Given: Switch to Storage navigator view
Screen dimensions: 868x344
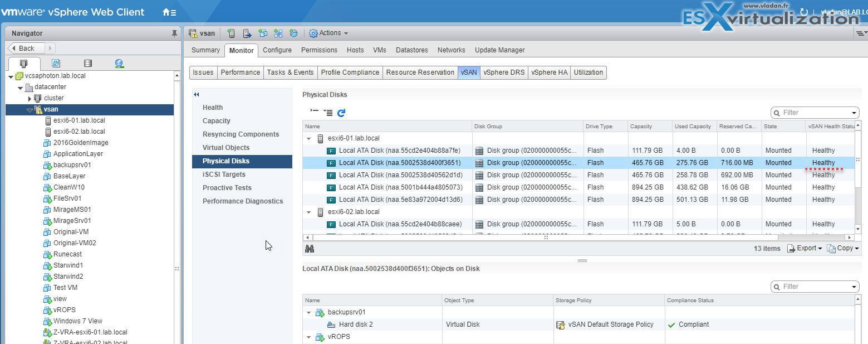Looking at the screenshot, I should (x=87, y=64).
